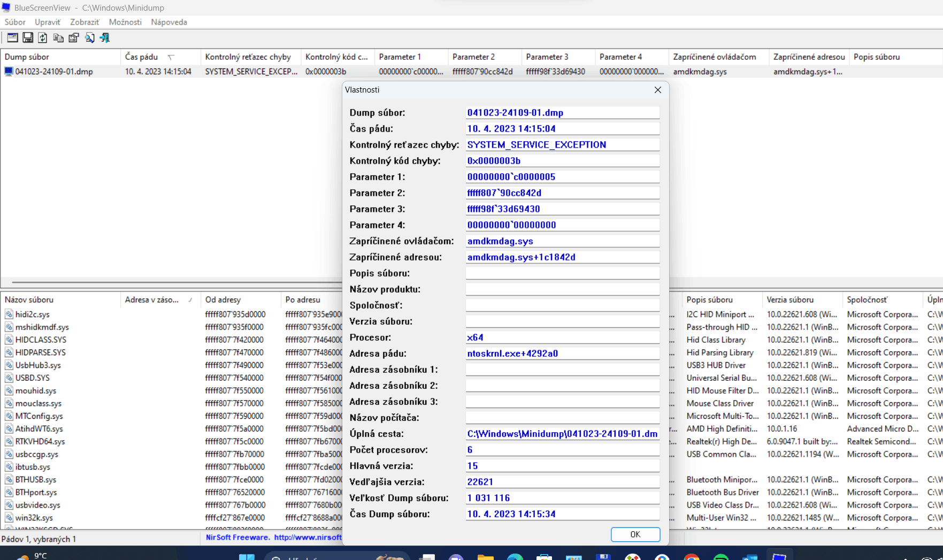Click the file icon beside UsbHub3.sys

coord(9,365)
